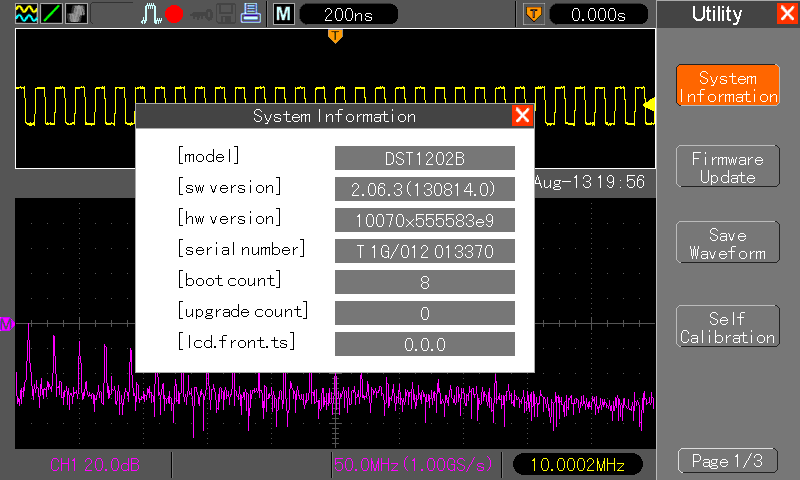Choose Save Waveform option
Viewport: 800px width, 480px height.
(x=728, y=242)
